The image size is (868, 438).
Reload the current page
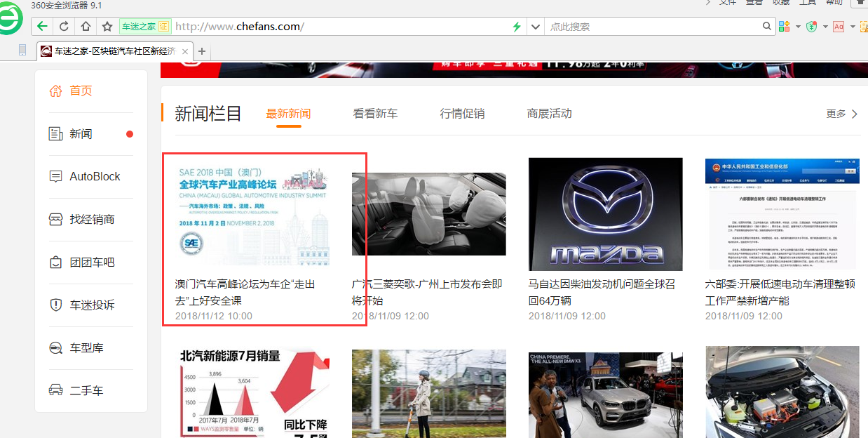pyautogui.click(x=64, y=27)
